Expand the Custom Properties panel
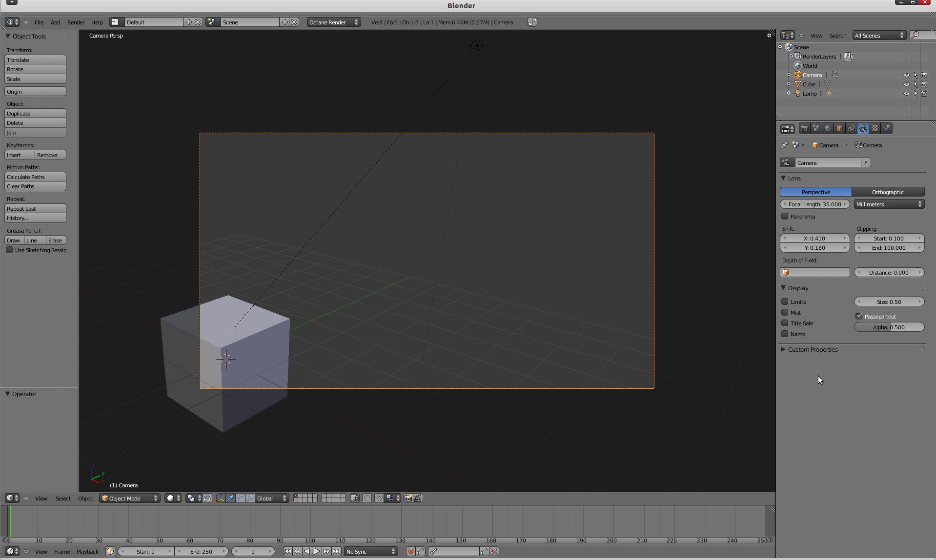The width and height of the screenshot is (936, 560). [783, 350]
